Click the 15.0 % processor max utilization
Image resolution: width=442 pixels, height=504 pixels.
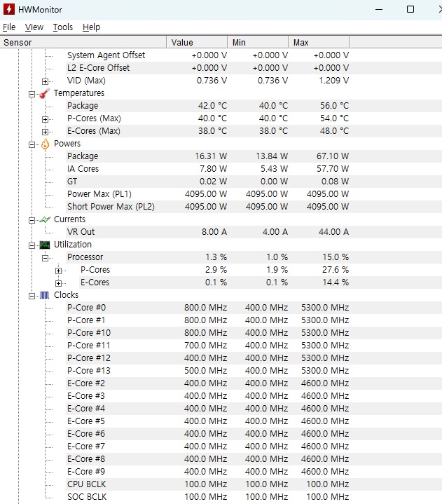click(x=336, y=257)
